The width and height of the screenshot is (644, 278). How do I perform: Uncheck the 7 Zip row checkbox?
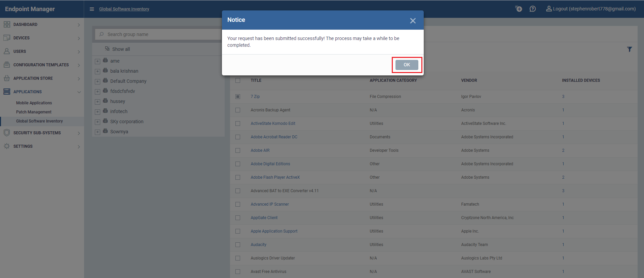tap(238, 97)
